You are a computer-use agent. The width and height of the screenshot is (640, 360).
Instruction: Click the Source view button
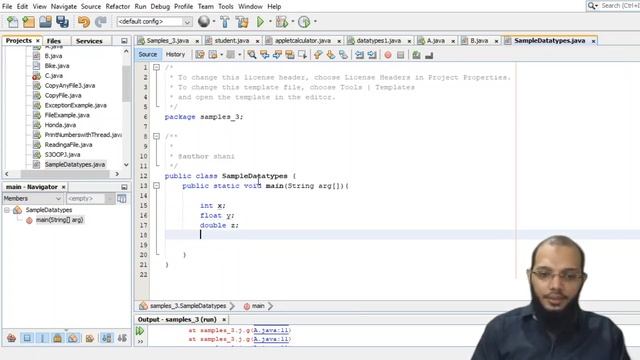pos(147,54)
